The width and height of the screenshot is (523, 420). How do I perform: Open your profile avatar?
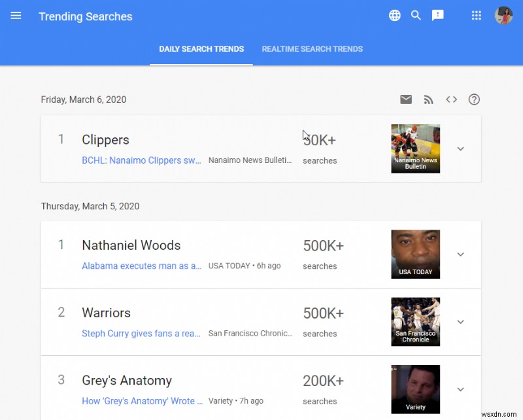[503, 15]
